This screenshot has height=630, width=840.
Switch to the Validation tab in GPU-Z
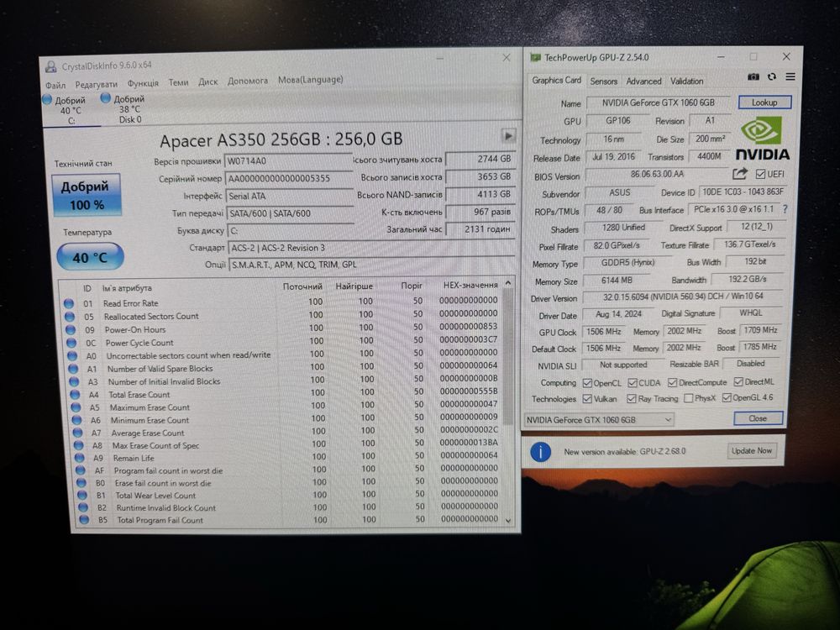point(687,81)
